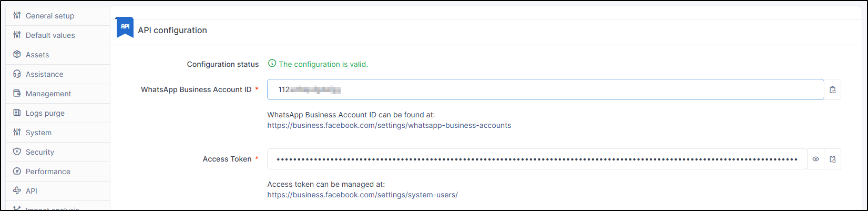The image size is (868, 211).
Task: Focus the WhatsApp Business Account ID field
Action: 545,90
